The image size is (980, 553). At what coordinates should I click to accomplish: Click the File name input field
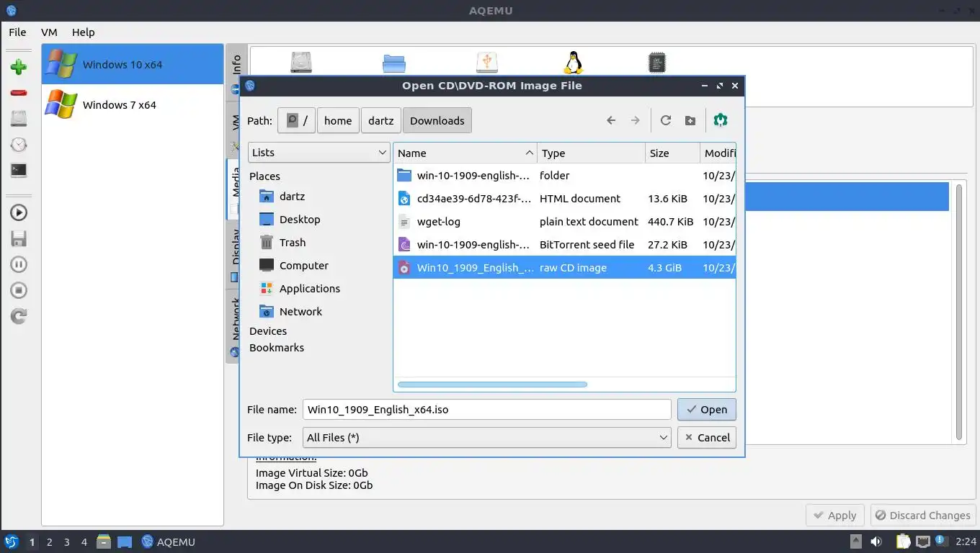pyautogui.click(x=487, y=409)
